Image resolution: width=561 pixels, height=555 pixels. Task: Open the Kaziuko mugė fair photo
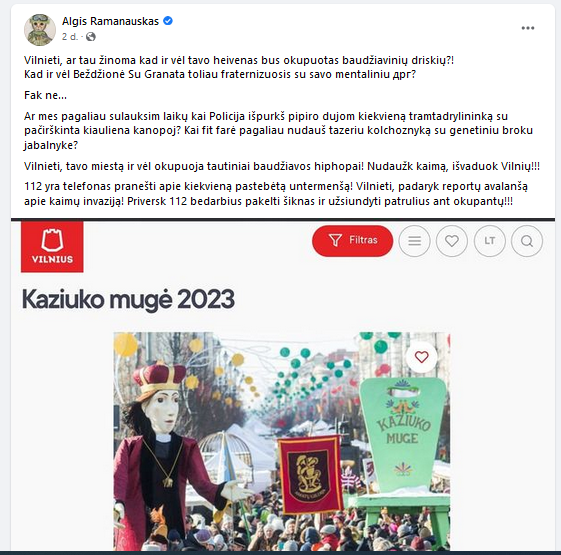[282, 442]
